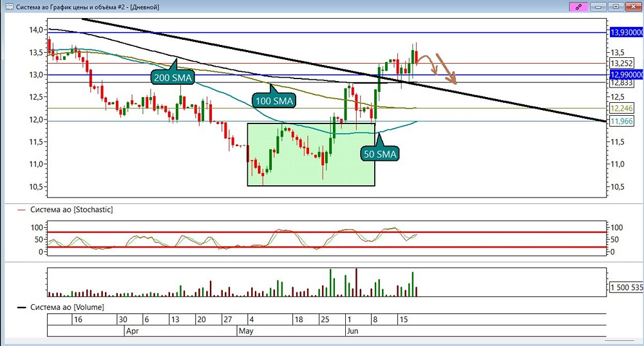Maximize the chart window
The image size is (644, 346).
[616, 6]
